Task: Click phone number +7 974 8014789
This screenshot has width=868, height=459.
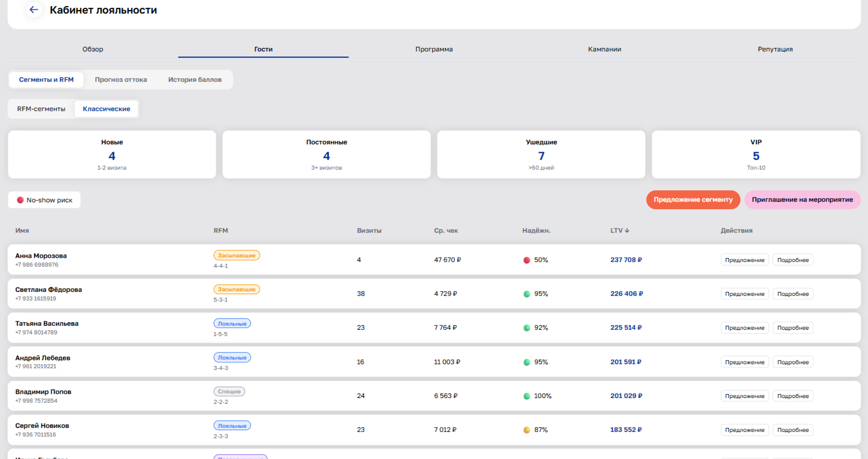Action: click(x=36, y=332)
